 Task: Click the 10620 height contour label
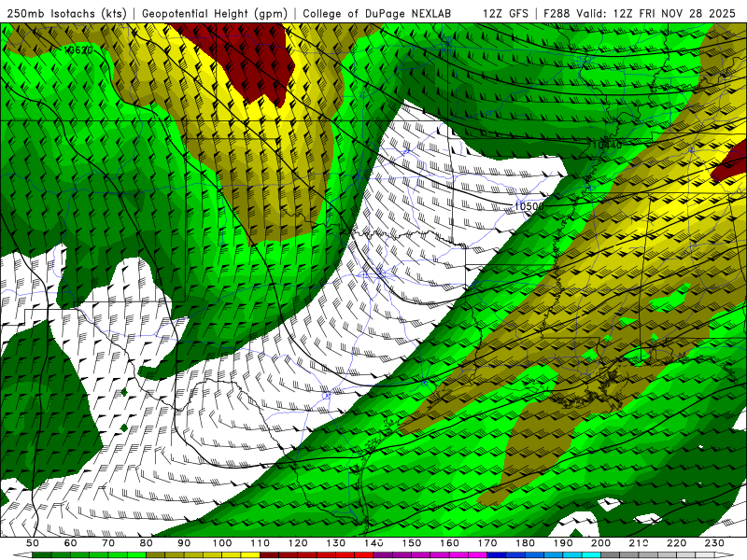(x=78, y=50)
